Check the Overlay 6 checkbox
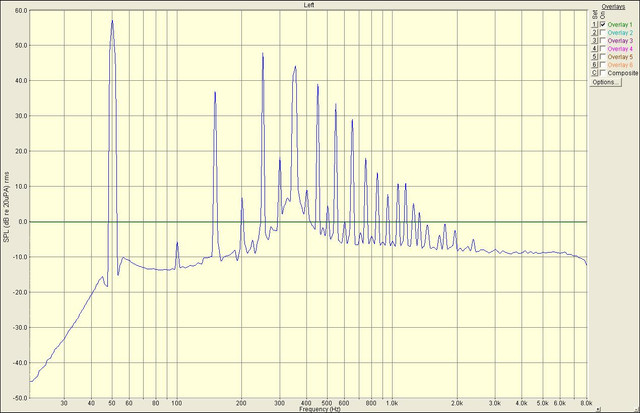This screenshot has height=413, width=640. [x=603, y=64]
